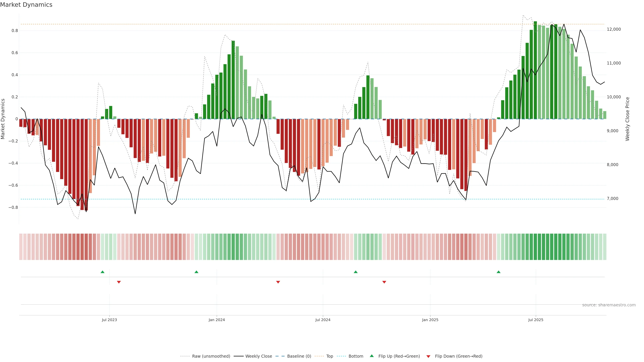
Task: Click the Weekly Close Price axis title
Action: tap(627, 119)
